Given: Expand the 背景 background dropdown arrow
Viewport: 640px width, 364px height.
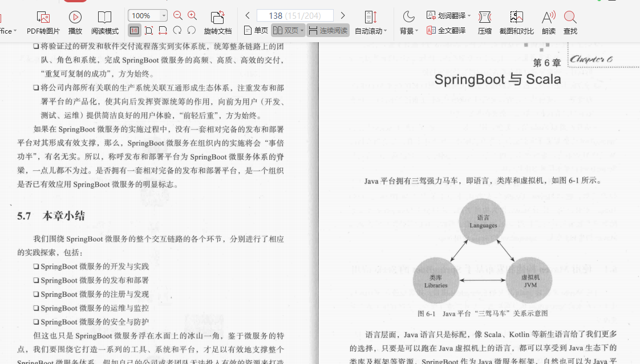Looking at the screenshot, I should [416, 31].
